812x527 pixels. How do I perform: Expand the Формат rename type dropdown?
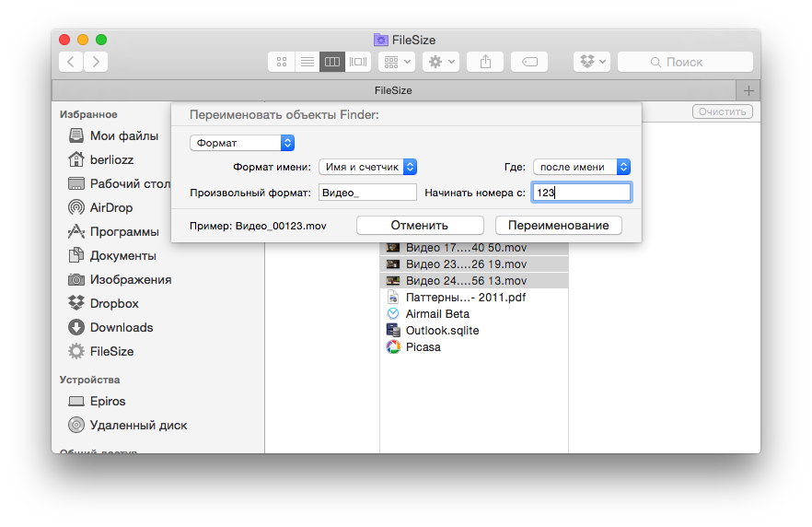coord(241,143)
